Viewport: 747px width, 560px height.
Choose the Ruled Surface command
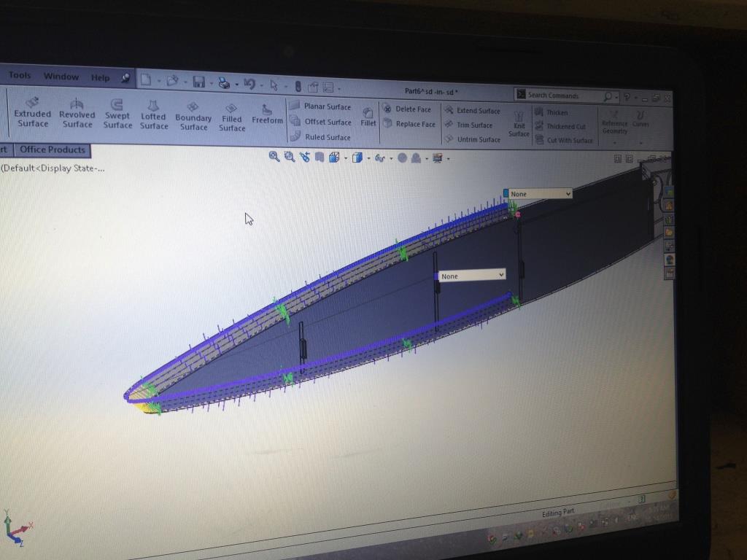pos(321,136)
